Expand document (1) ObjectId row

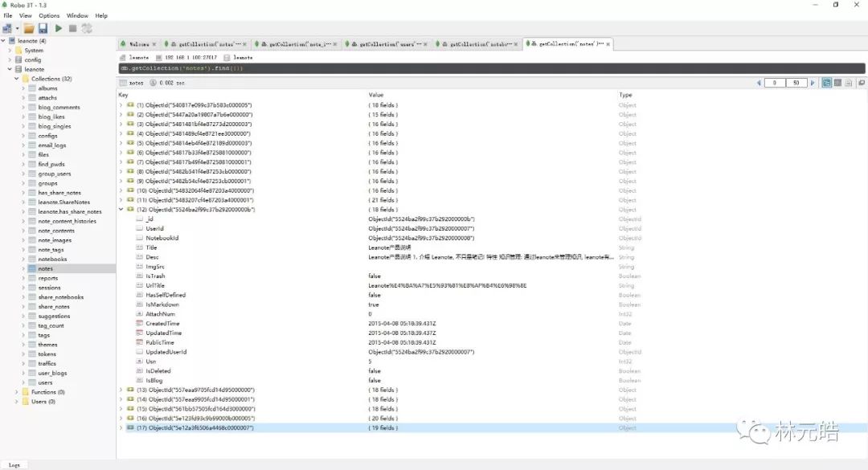[x=121, y=104]
